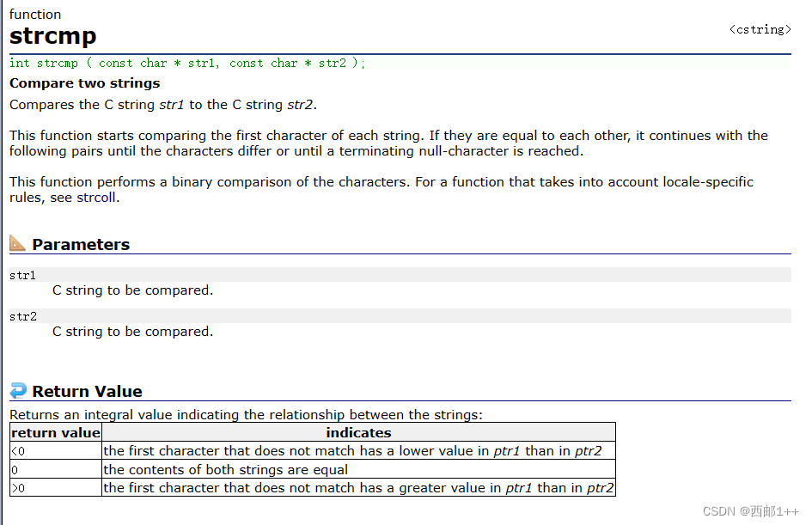This screenshot has height=525, width=812.
Task: Select the <cstring> header reference icon text
Action: click(x=760, y=28)
